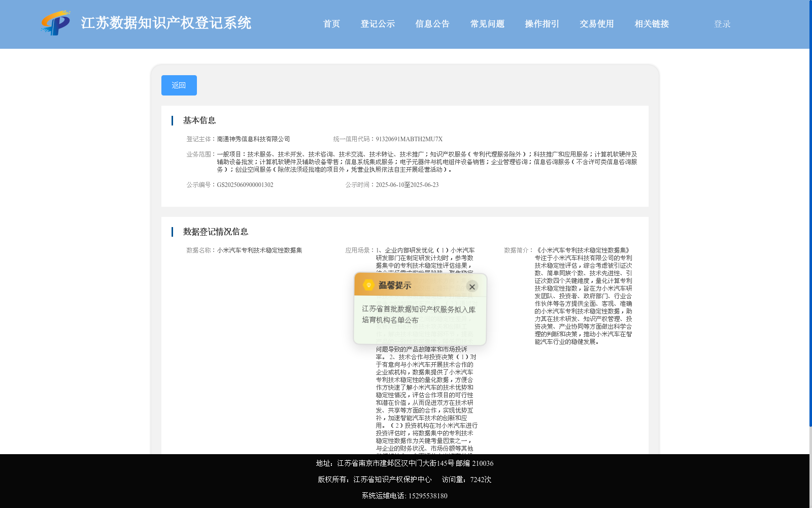Click the 登录 login link

[x=722, y=24]
